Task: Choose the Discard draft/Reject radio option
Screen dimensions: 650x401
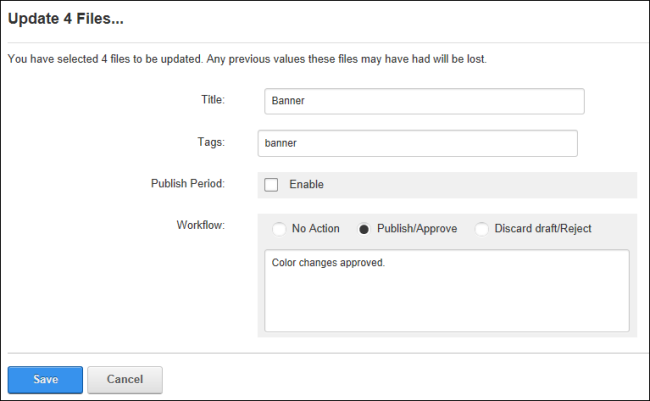Action: pos(481,229)
